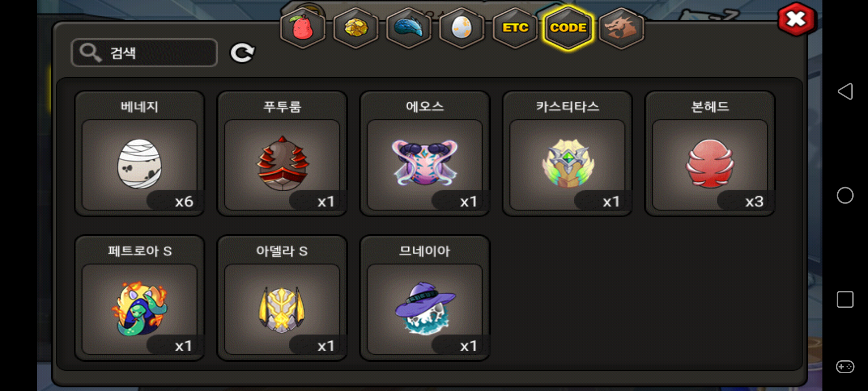Image resolution: width=868 pixels, height=391 pixels.
Task: Select the CODE tab
Action: (568, 28)
